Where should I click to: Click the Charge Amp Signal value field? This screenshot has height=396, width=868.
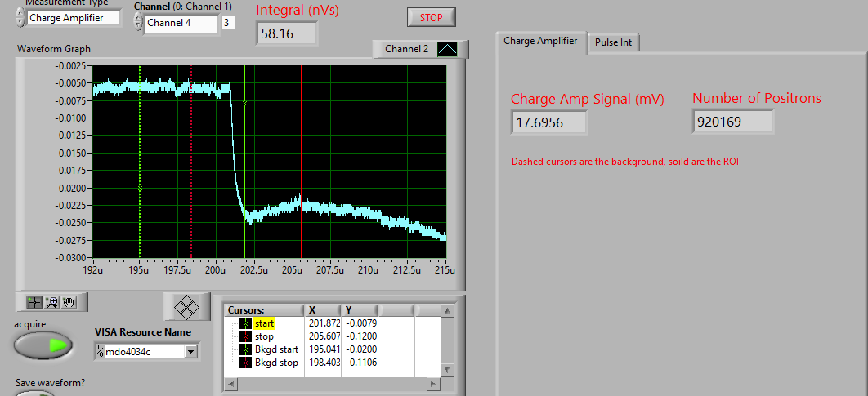548,122
